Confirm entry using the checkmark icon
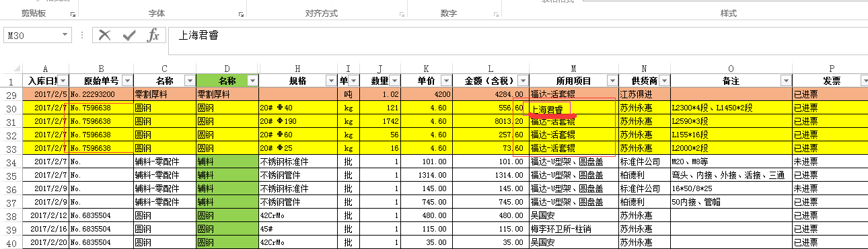Screen dimensions: 868x249 coord(129,36)
